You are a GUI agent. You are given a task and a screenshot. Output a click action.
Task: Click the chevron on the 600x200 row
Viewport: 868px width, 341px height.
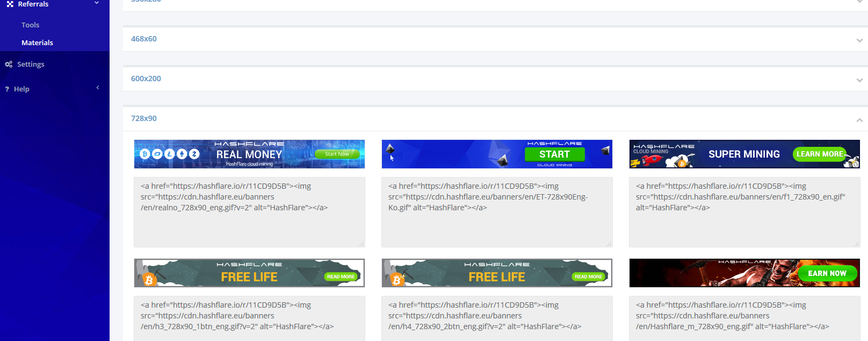[x=859, y=80]
